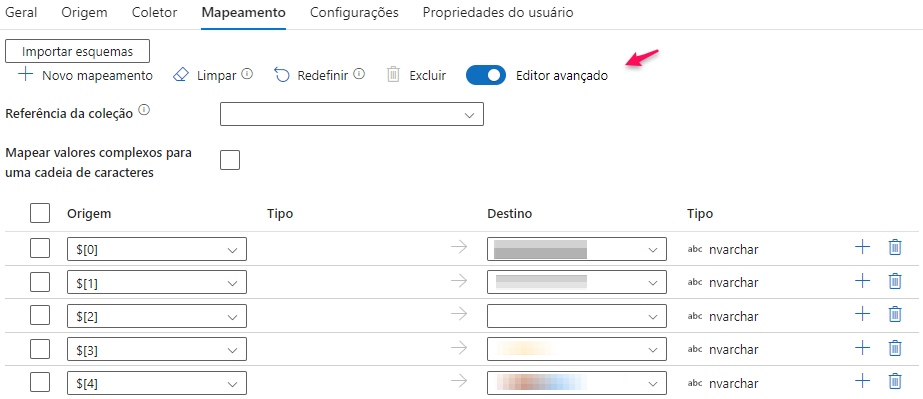The image size is (923, 399).
Task: Click the Excluir trash icon in toolbar
Action: pyautogui.click(x=393, y=75)
